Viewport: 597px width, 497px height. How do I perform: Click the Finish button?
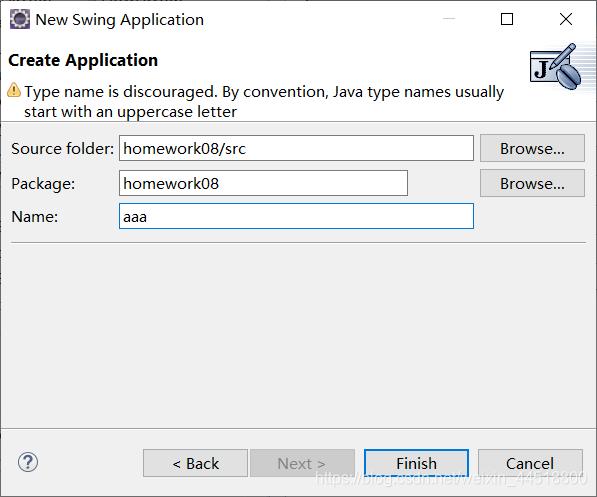click(416, 463)
